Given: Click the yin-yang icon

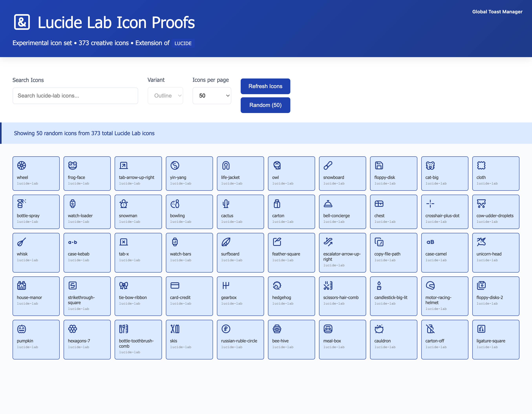Looking at the screenshot, I should 175,165.
